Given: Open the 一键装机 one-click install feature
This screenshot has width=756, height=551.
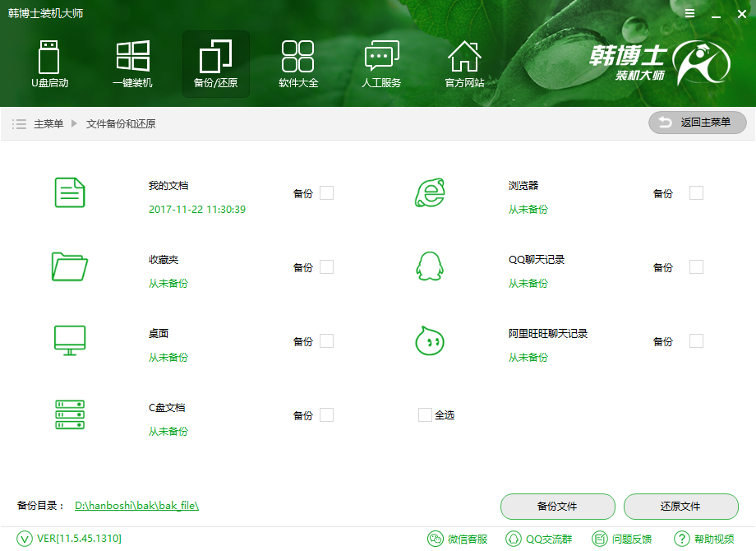Looking at the screenshot, I should [132, 63].
